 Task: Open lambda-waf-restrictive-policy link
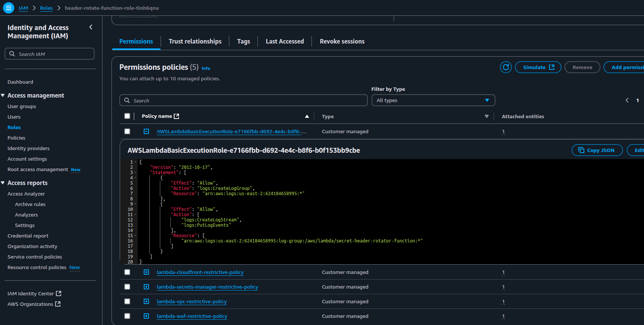[192, 316]
